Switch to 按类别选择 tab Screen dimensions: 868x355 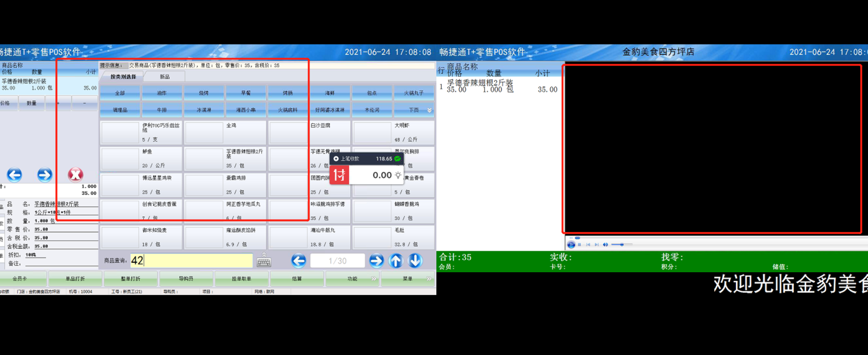(123, 77)
